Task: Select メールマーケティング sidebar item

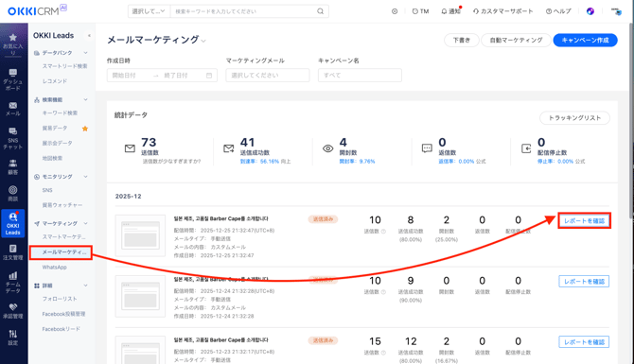Action: coord(61,252)
